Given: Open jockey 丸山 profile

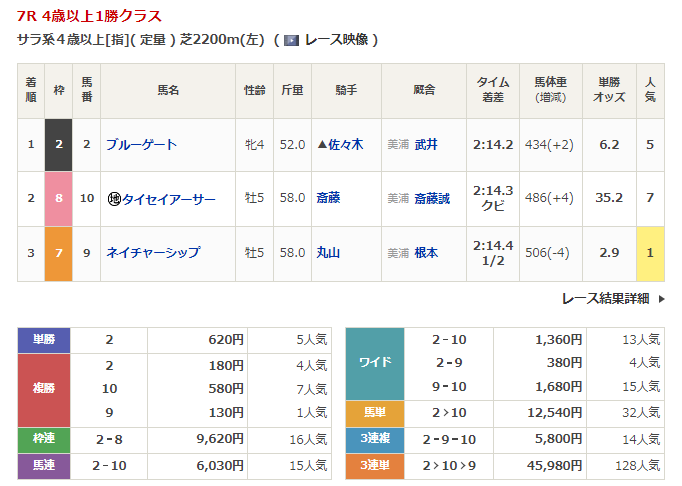Looking at the screenshot, I should tap(327, 253).
